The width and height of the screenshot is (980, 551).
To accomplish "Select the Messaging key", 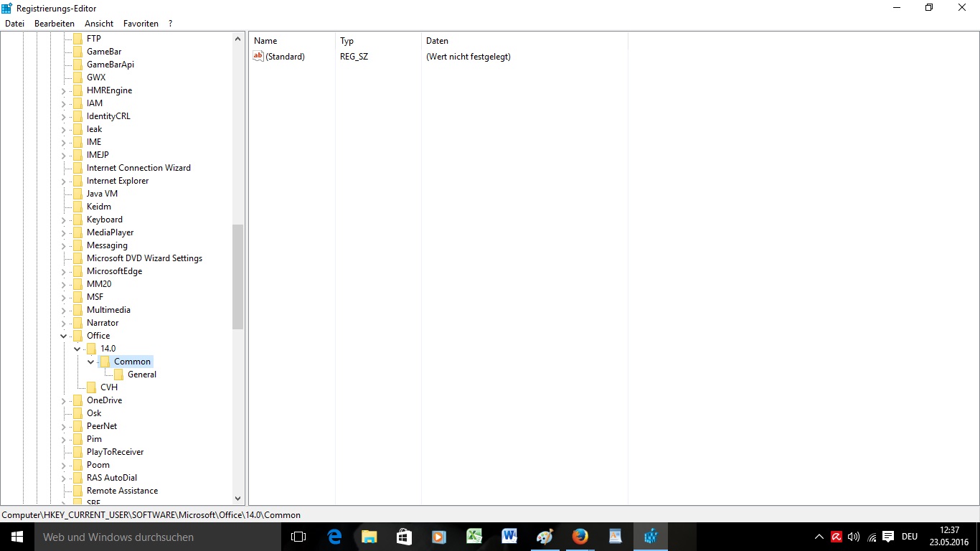I will click(x=107, y=245).
